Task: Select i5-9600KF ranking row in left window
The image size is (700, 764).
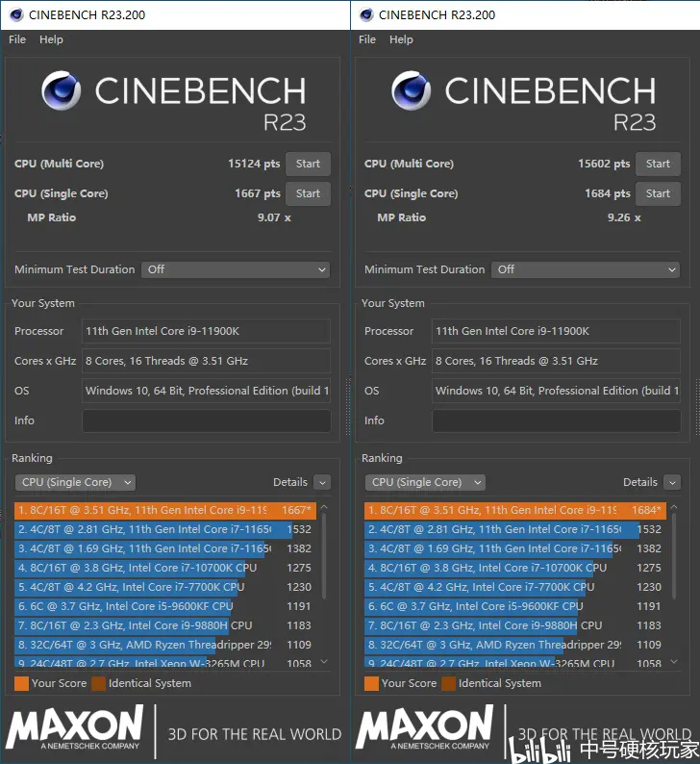Action: coord(165,606)
